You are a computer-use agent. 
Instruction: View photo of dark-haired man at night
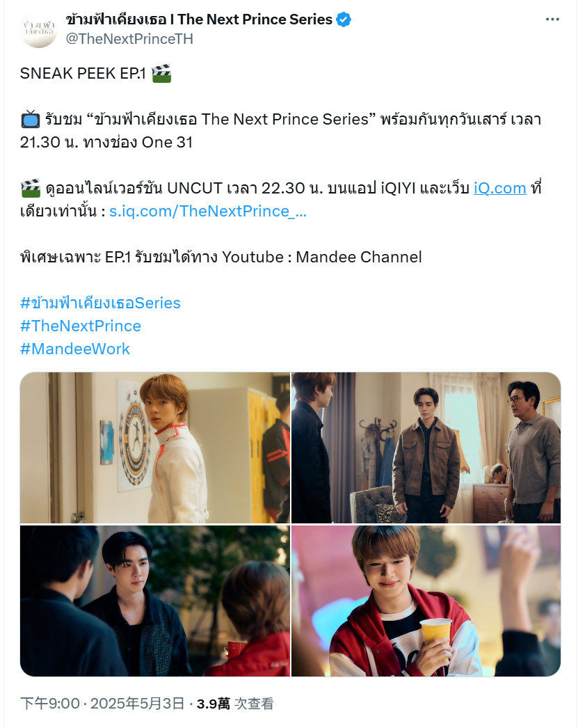pos(155,601)
